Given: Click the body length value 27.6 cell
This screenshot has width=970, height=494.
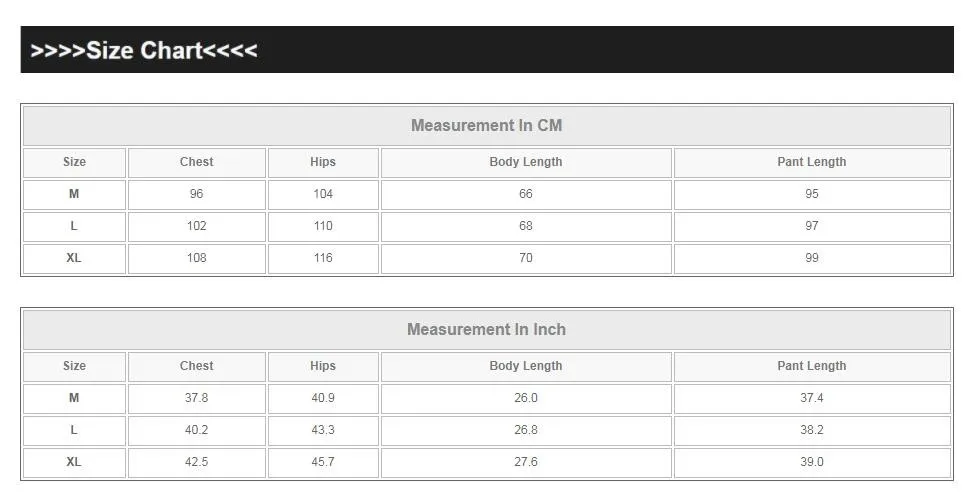Looking at the screenshot, I should point(525,462).
